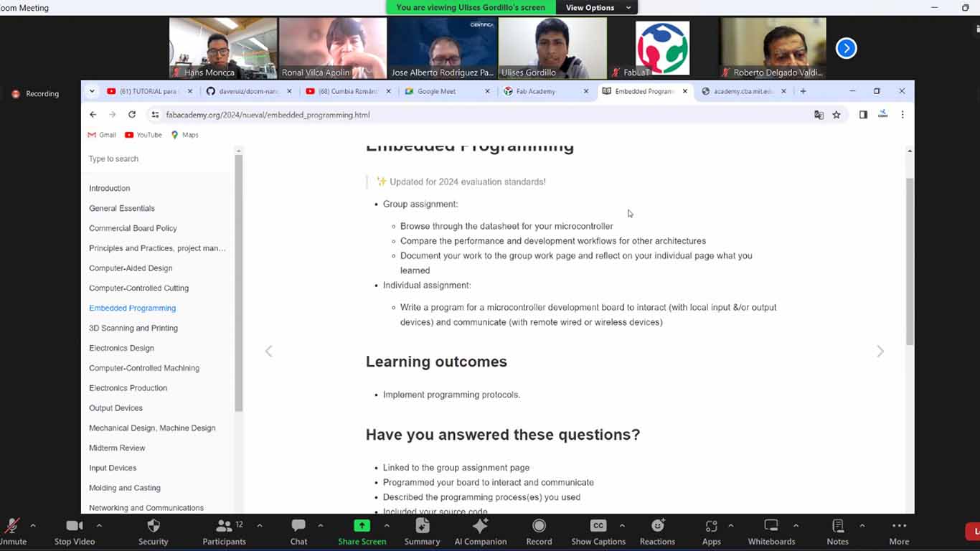Open Computer-Aided Design in sidebar
The height and width of the screenshot is (551, 980).
(x=131, y=268)
